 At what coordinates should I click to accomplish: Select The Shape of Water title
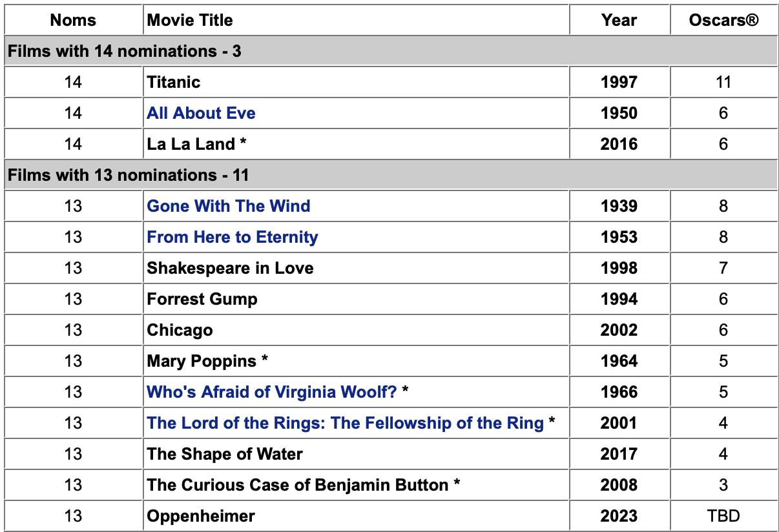tap(225, 454)
